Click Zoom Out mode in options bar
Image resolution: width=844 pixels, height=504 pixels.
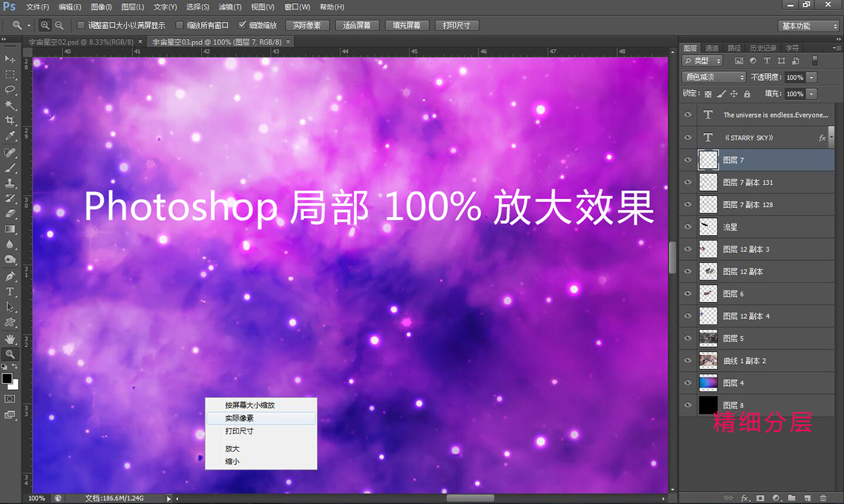coord(59,25)
